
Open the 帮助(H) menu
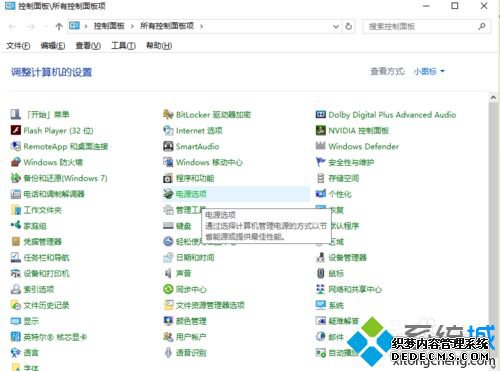pos(159,46)
